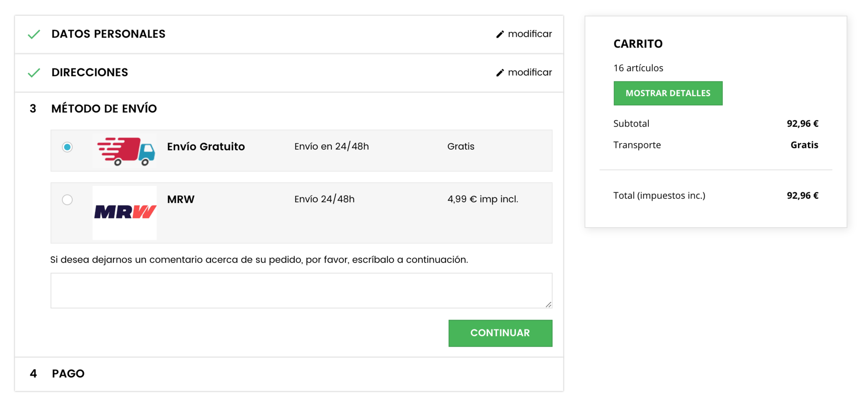Expand the Pago step header

coord(68,374)
